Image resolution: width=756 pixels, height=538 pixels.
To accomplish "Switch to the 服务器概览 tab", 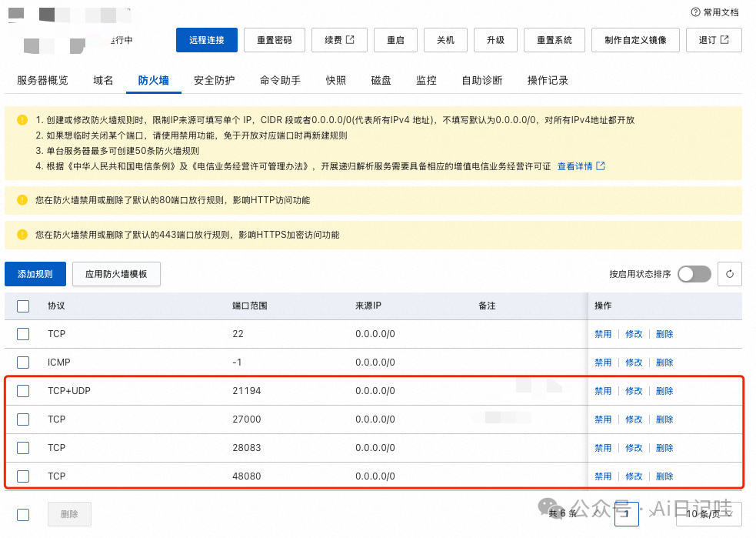I will point(42,81).
